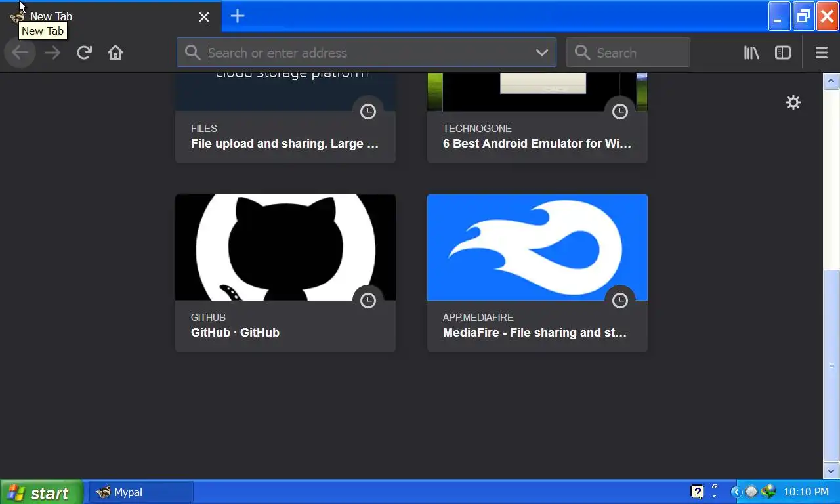This screenshot has height=504, width=840.
Task: Click MediaFire - File sharing title
Action: click(535, 333)
